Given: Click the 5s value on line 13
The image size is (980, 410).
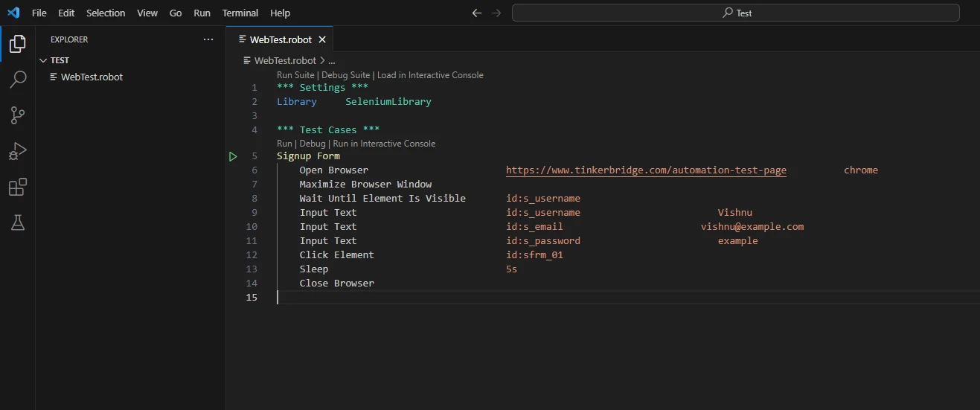Looking at the screenshot, I should click(512, 269).
